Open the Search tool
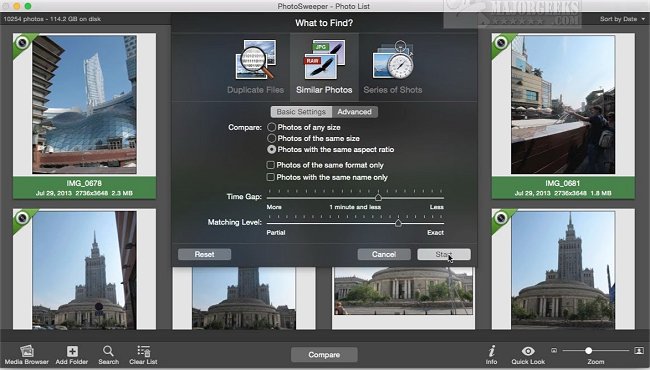Viewport: 650px width, 370px height. tap(108, 351)
